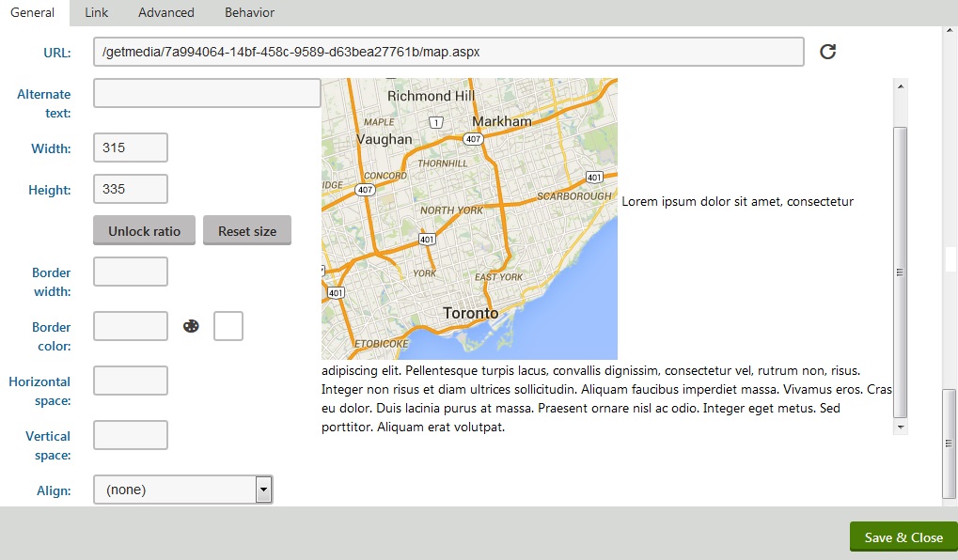
Task: Switch to the Advanced tab
Action: tap(165, 12)
